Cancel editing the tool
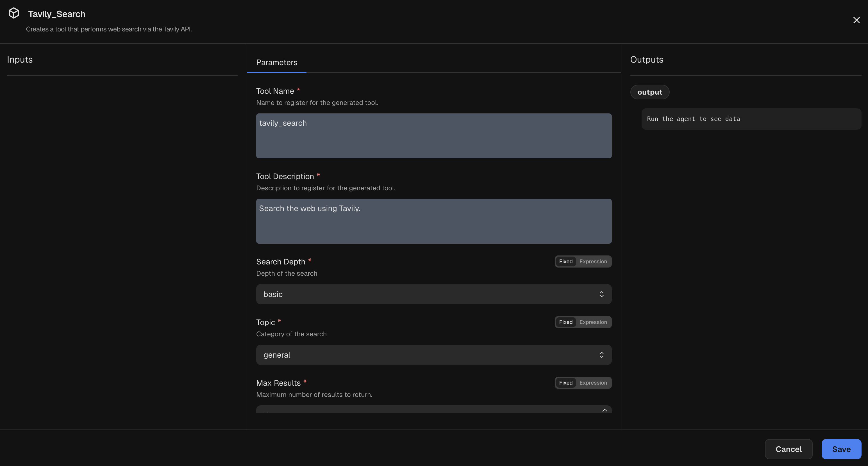868x466 pixels. [789, 449]
